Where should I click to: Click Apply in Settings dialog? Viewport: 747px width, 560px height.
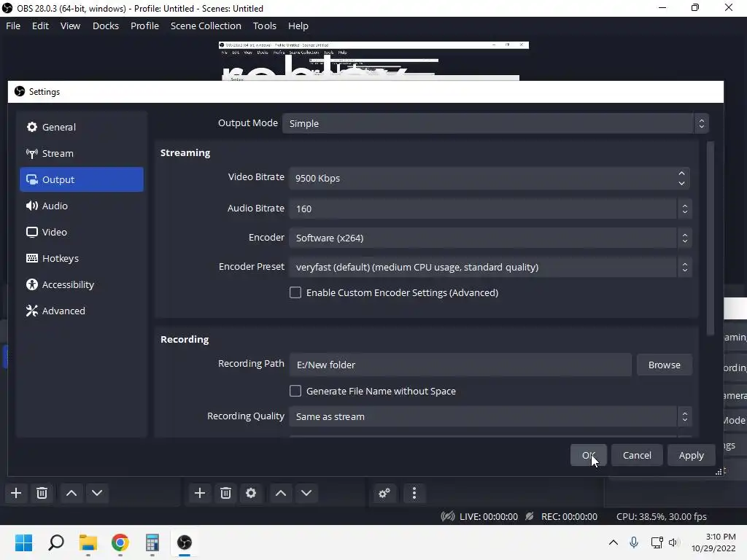coord(692,455)
